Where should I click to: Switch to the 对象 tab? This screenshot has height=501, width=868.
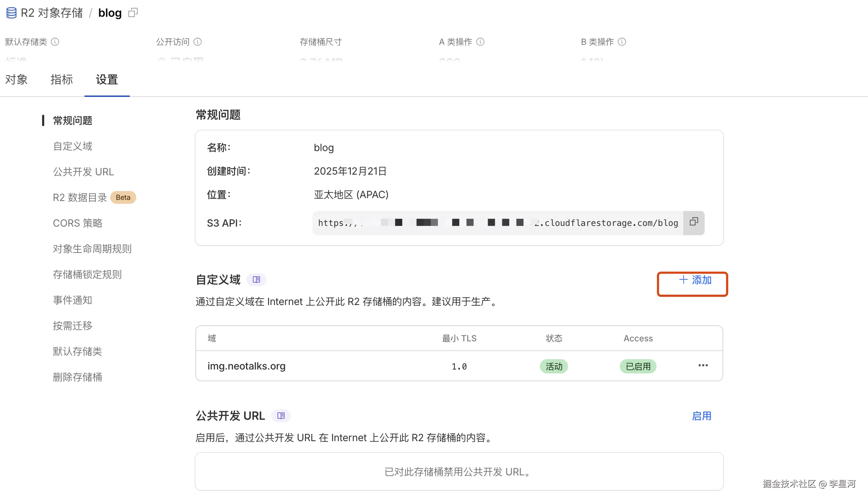pos(16,79)
